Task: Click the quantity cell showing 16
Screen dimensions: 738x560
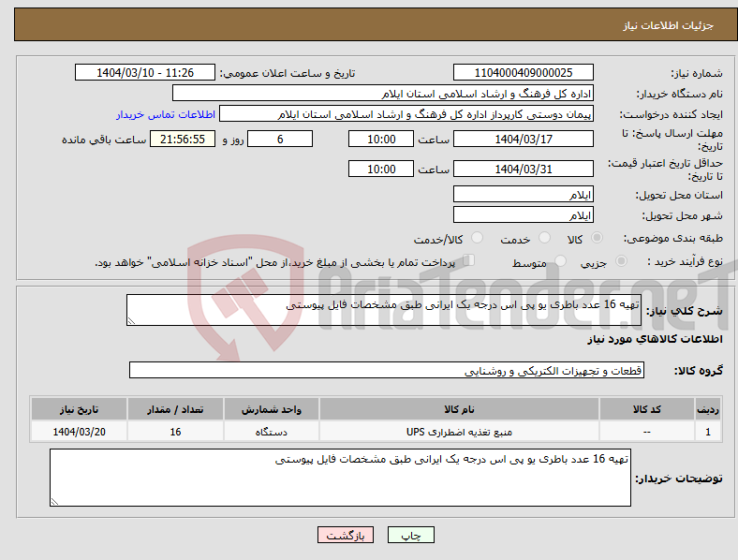Action: pos(175,432)
